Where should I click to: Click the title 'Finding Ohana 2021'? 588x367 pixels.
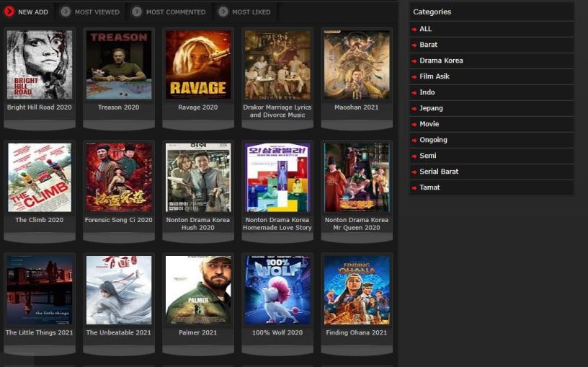click(357, 332)
